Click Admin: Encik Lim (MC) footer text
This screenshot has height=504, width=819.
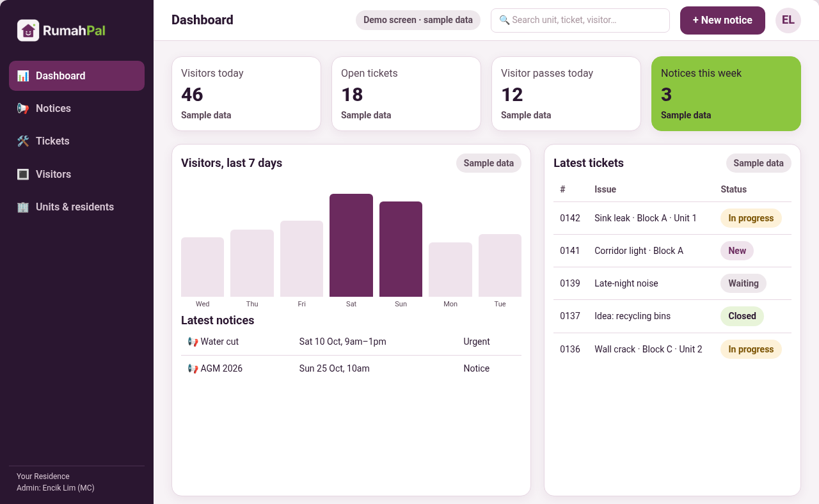point(56,488)
